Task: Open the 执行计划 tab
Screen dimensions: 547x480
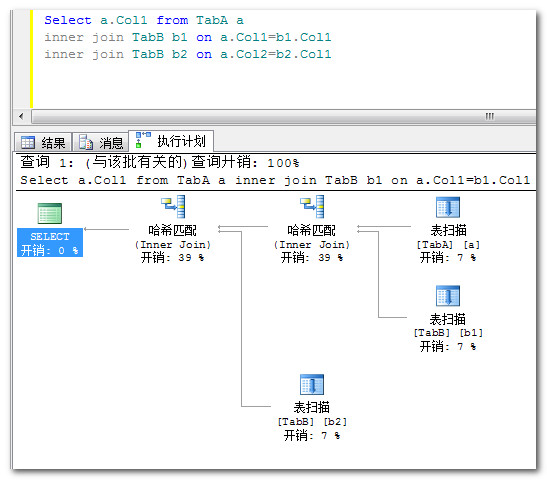Action: coord(171,141)
